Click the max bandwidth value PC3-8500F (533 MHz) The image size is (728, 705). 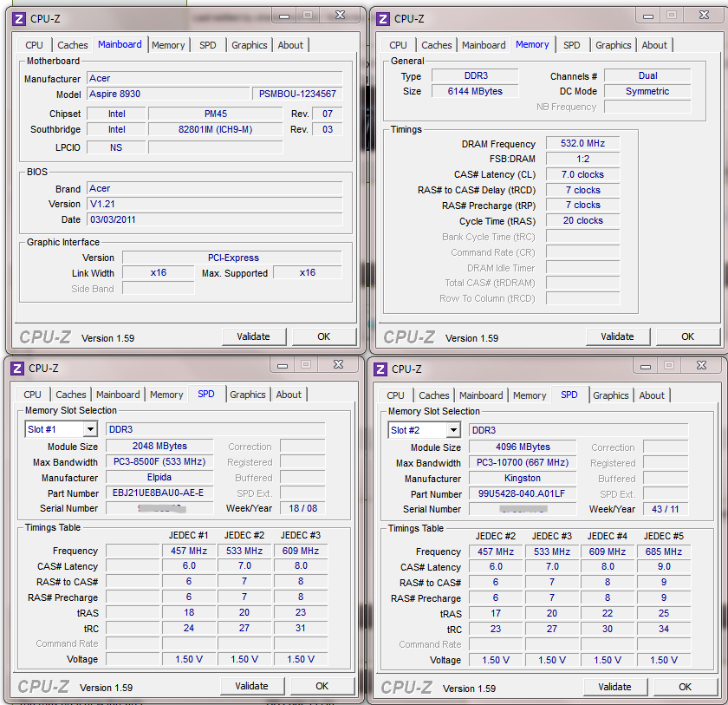click(x=159, y=461)
